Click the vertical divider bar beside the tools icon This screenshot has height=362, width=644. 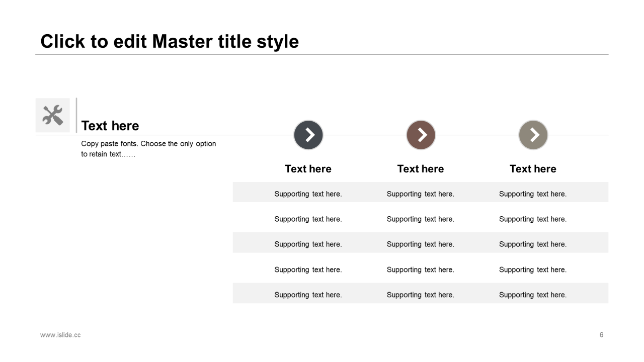pos(76,115)
